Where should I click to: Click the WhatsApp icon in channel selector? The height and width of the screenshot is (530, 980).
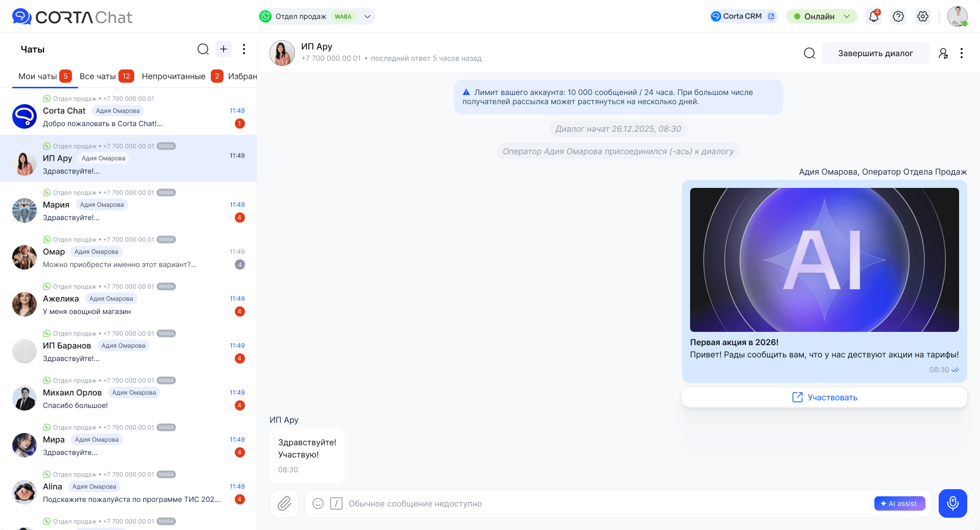coord(265,16)
